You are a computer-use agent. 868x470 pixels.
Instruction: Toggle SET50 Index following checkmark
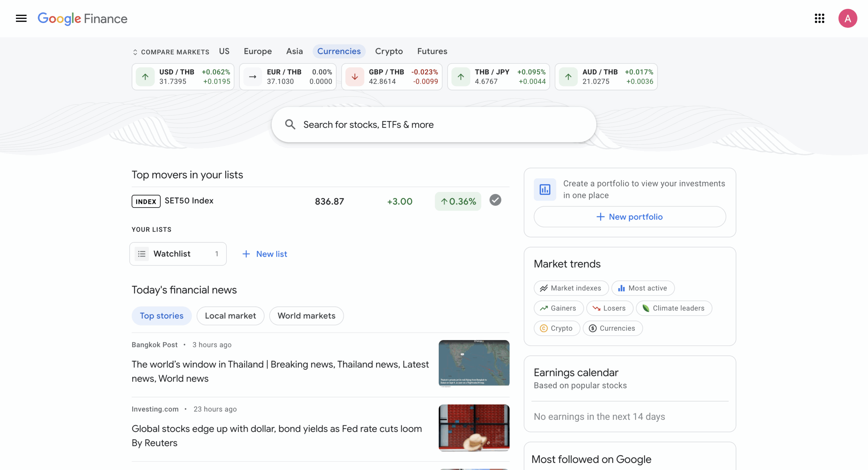495,200
